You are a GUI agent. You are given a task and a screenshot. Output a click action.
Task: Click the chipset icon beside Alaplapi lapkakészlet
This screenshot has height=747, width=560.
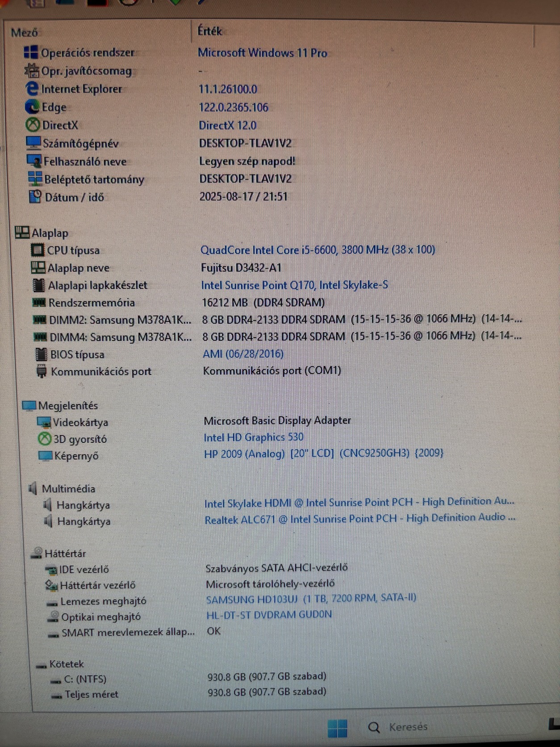(x=39, y=285)
